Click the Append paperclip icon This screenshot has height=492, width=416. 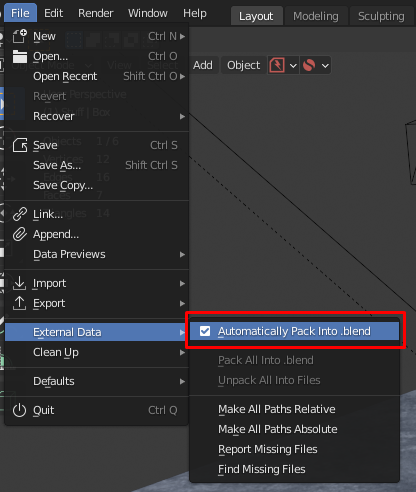pyautogui.click(x=20, y=234)
